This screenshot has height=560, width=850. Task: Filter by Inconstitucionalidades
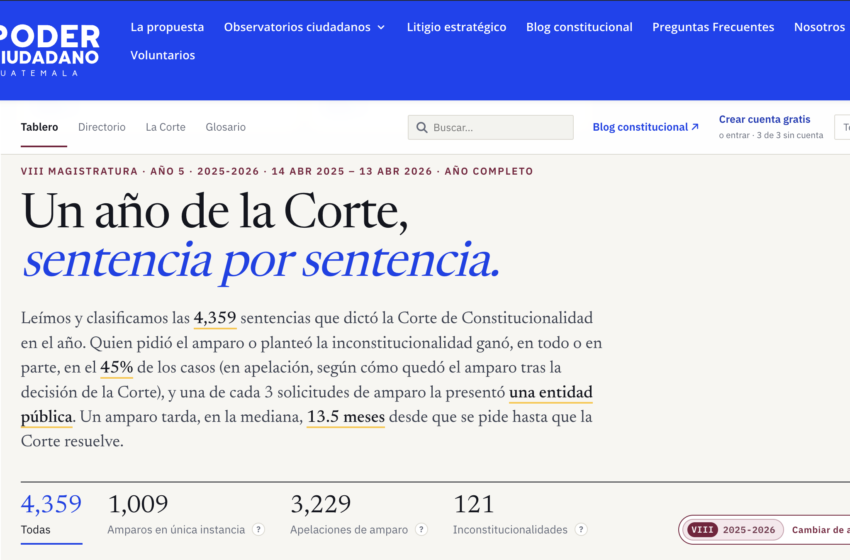pos(510,514)
